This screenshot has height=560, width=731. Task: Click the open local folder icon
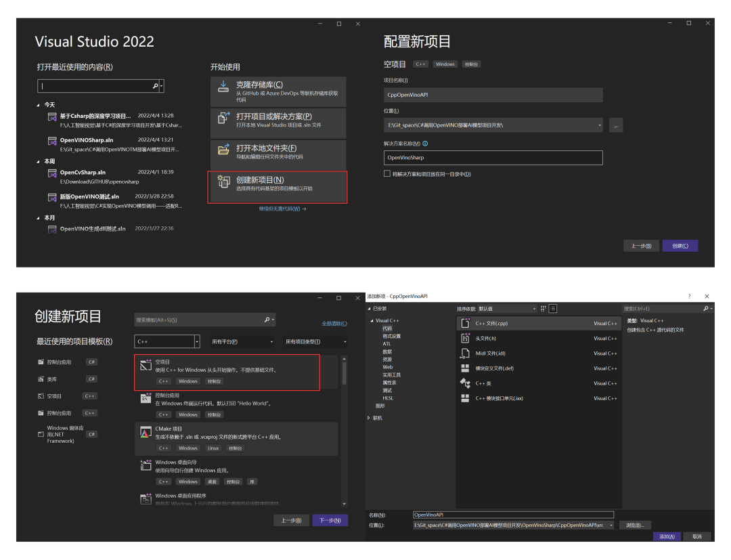[224, 149]
